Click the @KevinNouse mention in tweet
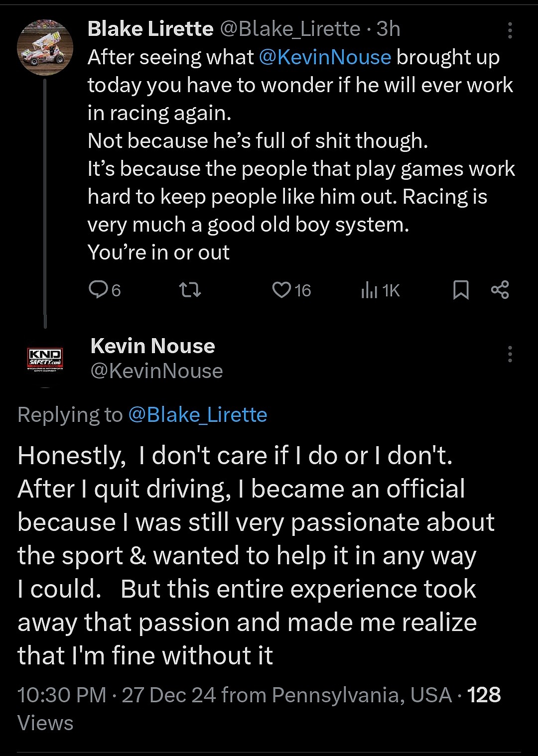 (325, 57)
